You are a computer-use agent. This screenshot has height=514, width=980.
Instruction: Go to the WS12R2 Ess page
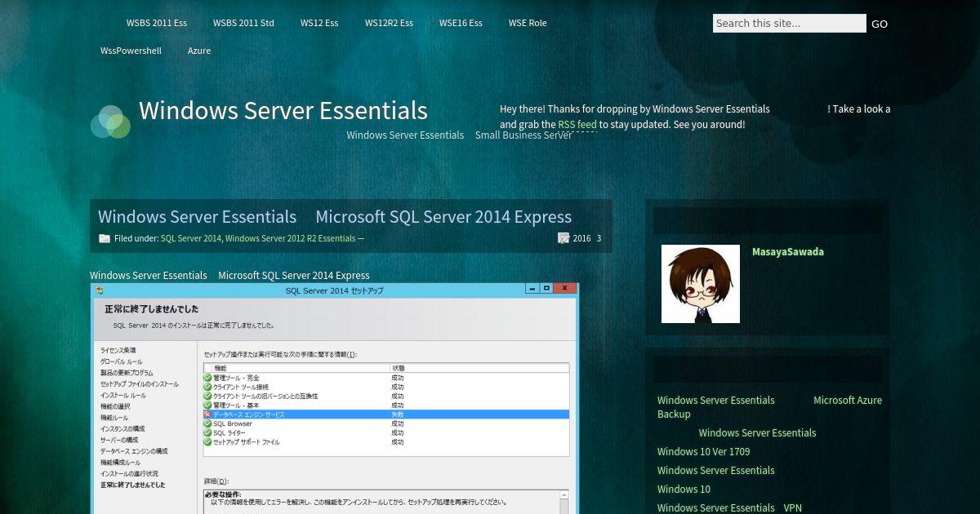[389, 23]
